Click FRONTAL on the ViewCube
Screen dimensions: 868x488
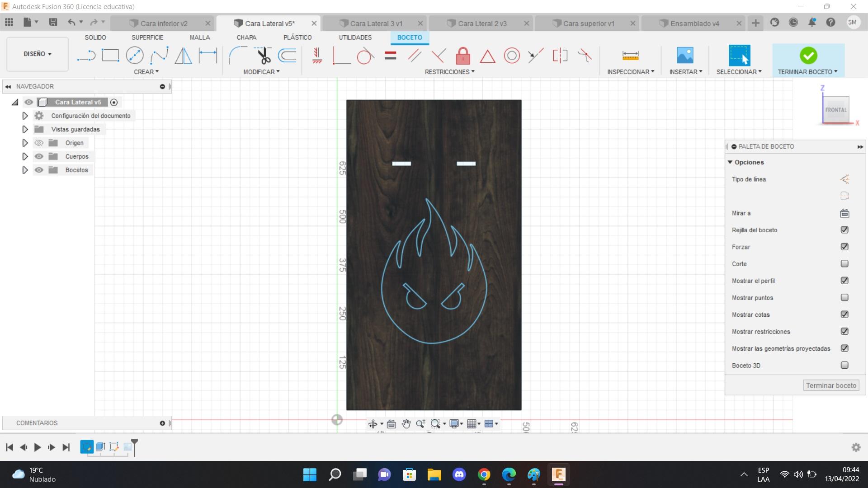836,109
